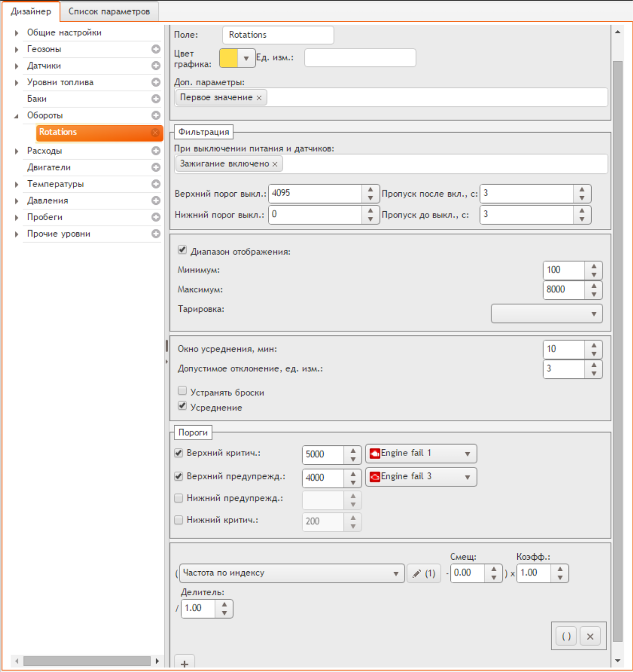Decrease Допустимое отклонение value
The height and width of the screenshot is (672, 633).
pyautogui.click(x=594, y=373)
